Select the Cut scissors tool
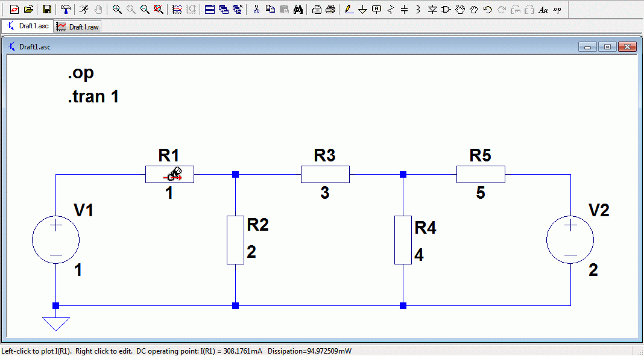644x356 pixels. [256, 9]
